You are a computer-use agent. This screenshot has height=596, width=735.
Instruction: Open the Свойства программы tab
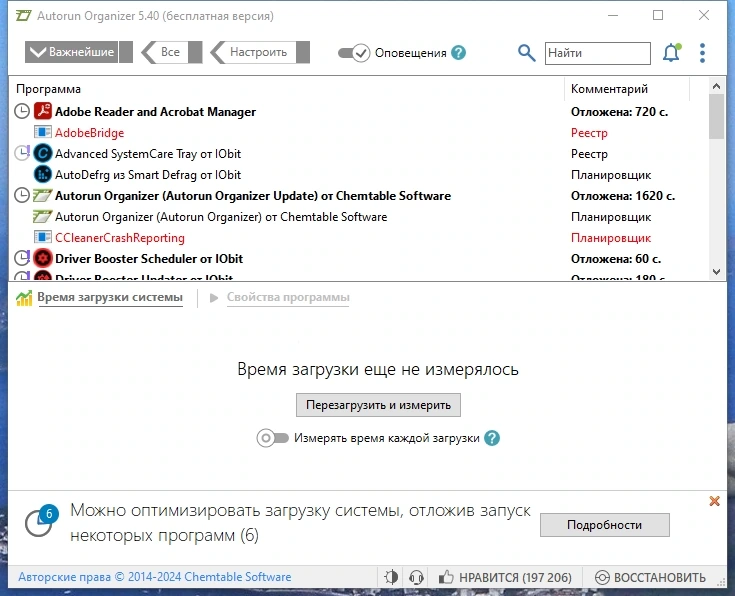tap(288, 297)
